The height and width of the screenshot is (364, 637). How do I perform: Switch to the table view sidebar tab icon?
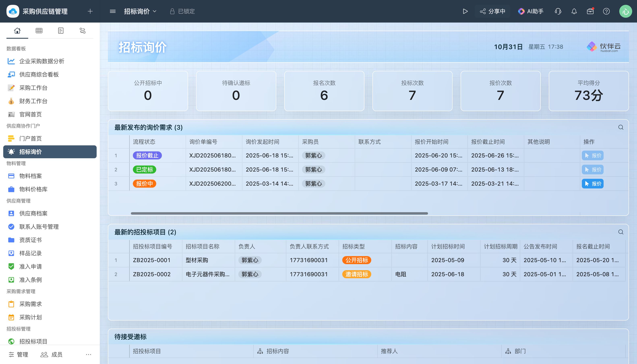click(39, 30)
